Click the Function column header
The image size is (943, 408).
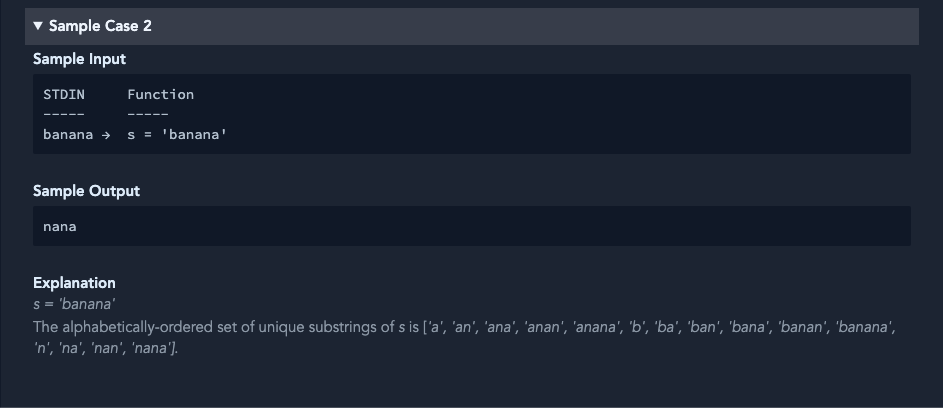click(x=160, y=94)
